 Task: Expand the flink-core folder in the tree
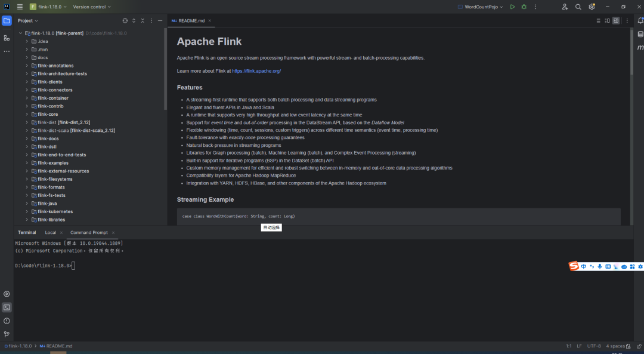click(x=27, y=114)
